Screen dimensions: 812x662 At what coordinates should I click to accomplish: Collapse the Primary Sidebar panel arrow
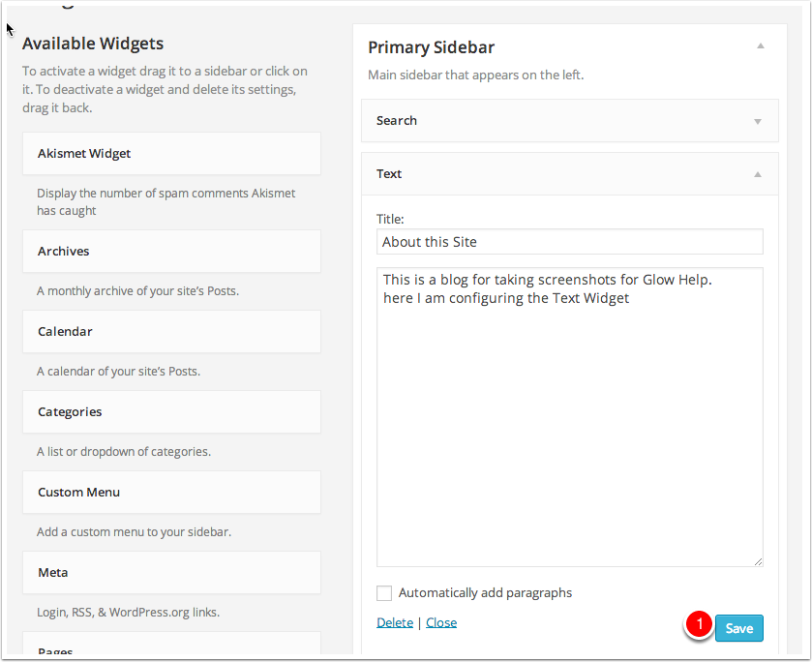761,46
